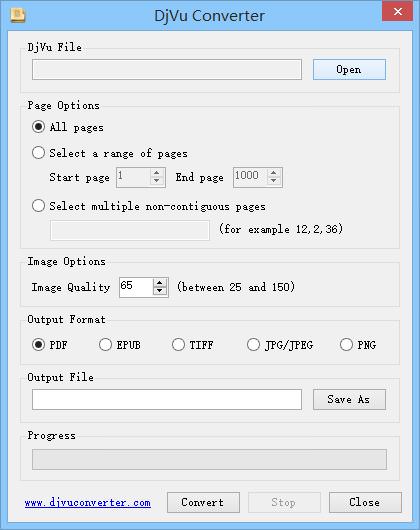Click the Output File text field
The width and height of the screenshot is (420, 530).
[167, 400]
